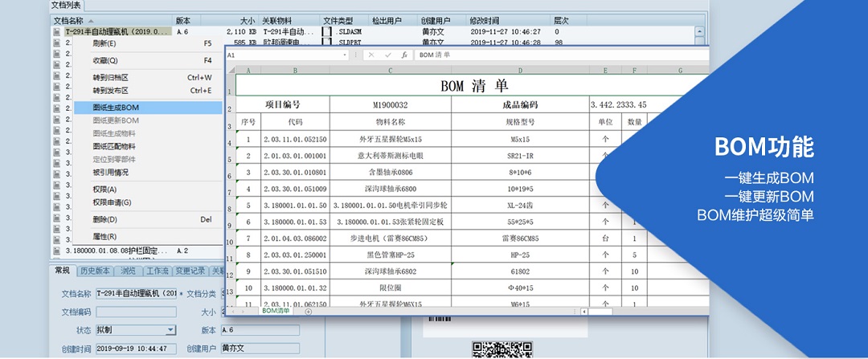Click the .SLDASM file type icon
868x359 pixels.
pos(327,31)
